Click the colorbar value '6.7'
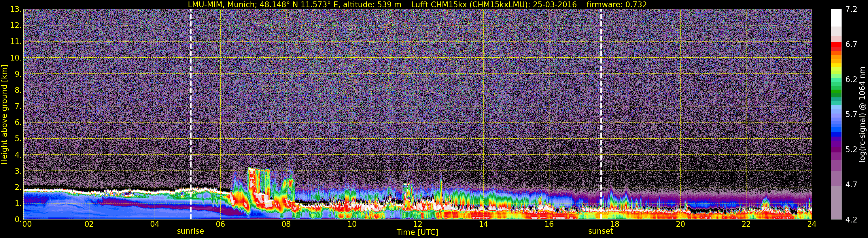Screen dimensions: 868x238 851,44
